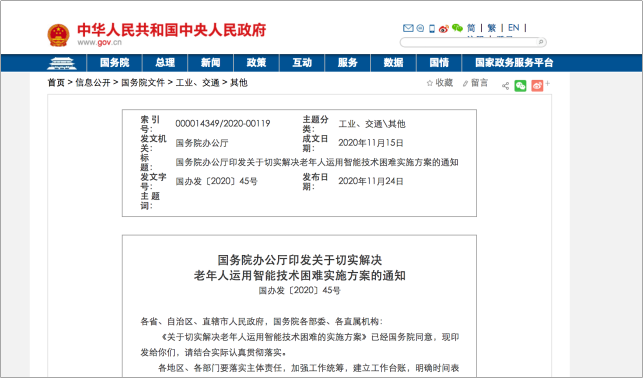Share via green WeChat square button
This screenshot has width=643, height=378.
click(520, 86)
